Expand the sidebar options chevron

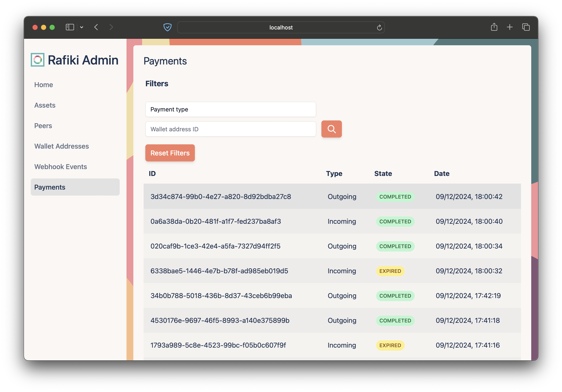(81, 27)
